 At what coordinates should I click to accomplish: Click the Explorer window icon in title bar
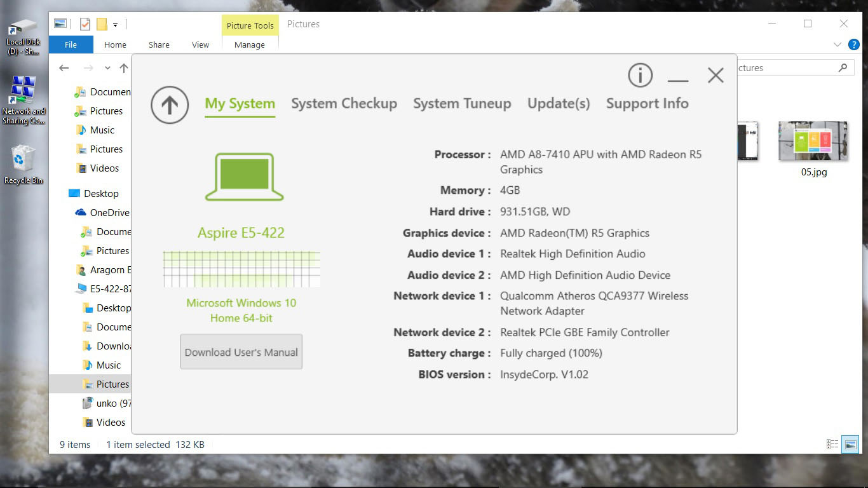pos(60,24)
